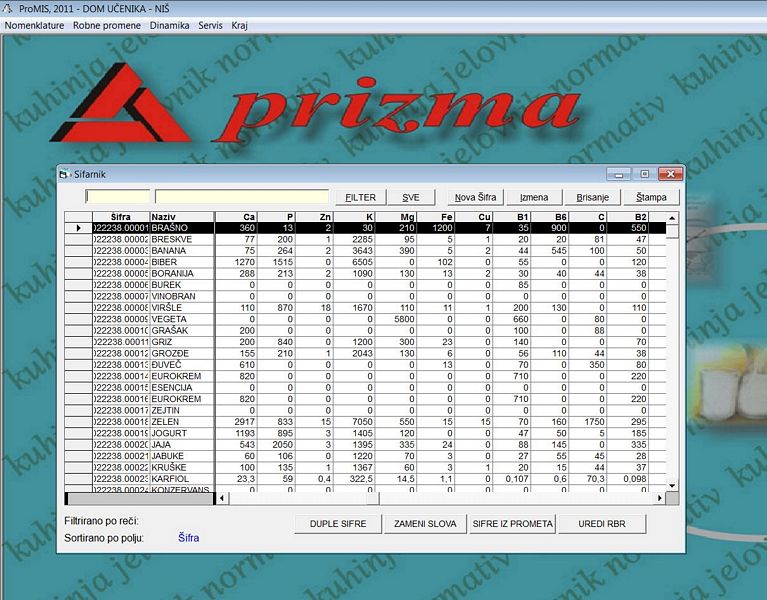
Task: Click the Sifarnik window icon
Action: [64, 174]
